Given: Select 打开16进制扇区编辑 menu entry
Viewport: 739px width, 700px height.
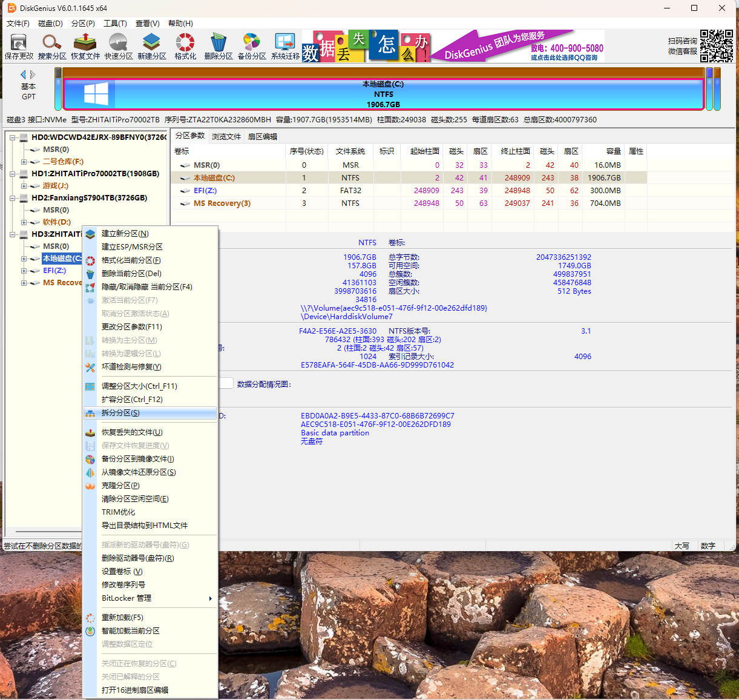Looking at the screenshot, I should (150, 690).
